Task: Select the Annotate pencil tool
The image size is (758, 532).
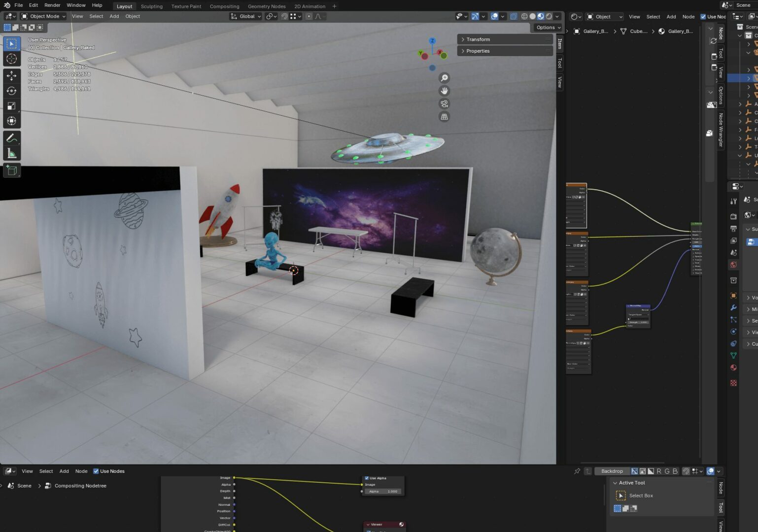Action: tap(11, 138)
